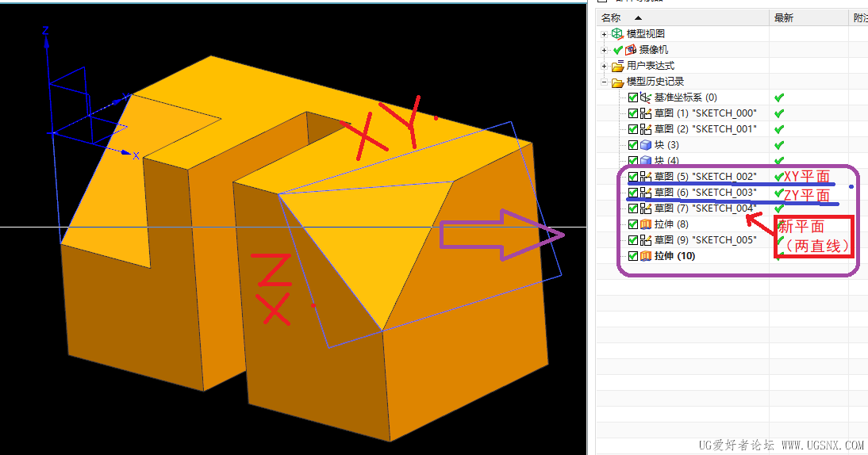This screenshot has width=868, height=455.
Task: Expand the 用户表达式 node
Action: (x=604, y=67)
